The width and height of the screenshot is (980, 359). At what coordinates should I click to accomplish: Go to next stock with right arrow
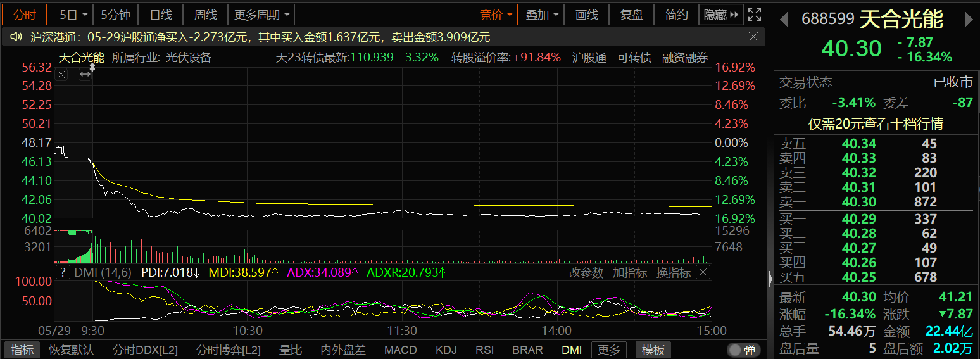click(969, 20)
